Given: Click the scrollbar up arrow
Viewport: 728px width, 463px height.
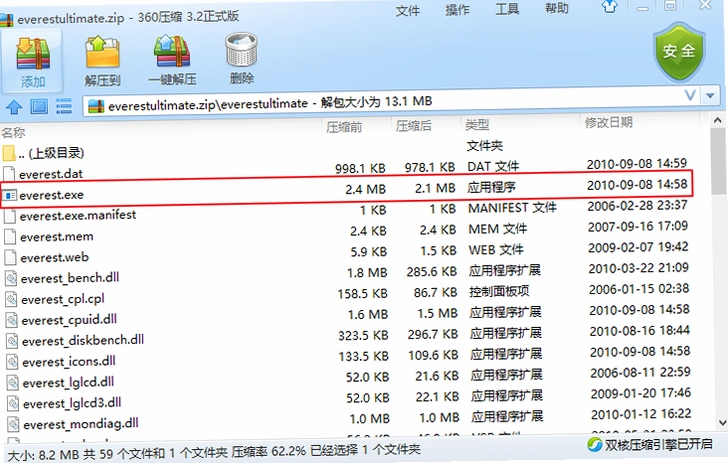Looking at the screenshot, I should pyautogui.click(x=717, y=121).
